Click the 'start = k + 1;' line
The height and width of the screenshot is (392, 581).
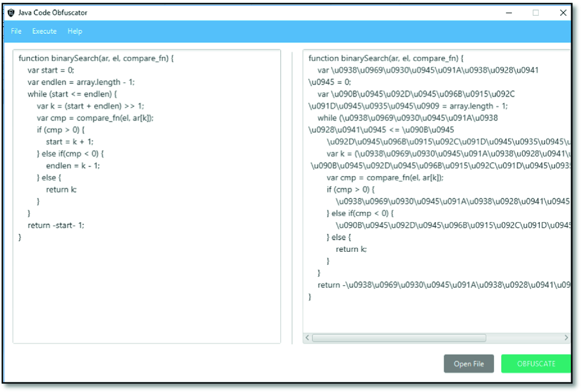point(70,142)
